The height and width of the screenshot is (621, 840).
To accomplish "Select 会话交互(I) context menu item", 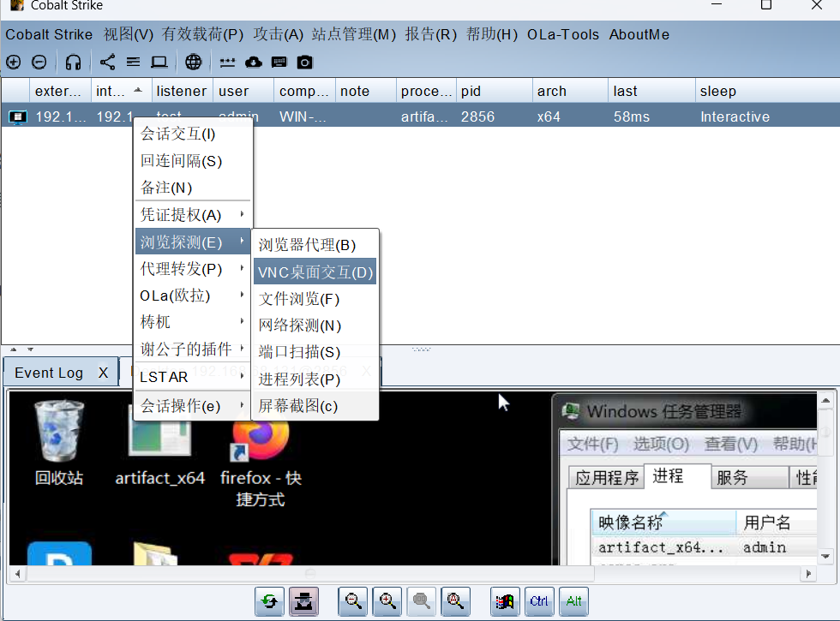I will coord(193,134).
